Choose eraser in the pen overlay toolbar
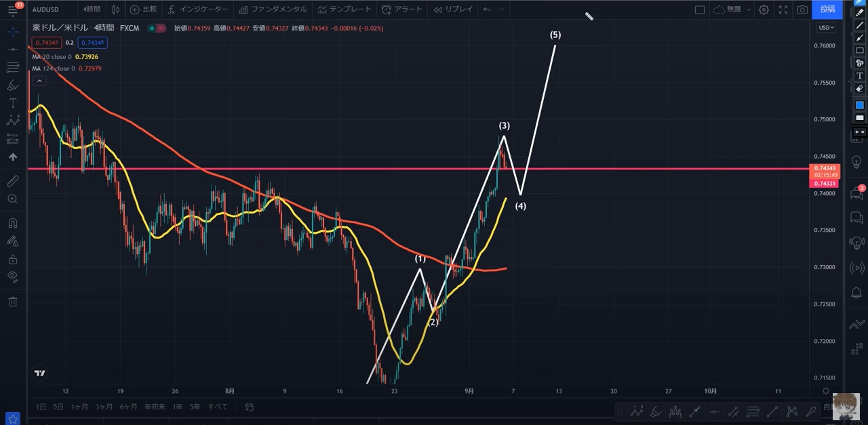This screenshot has height=425, width=868. pos(859,88)
